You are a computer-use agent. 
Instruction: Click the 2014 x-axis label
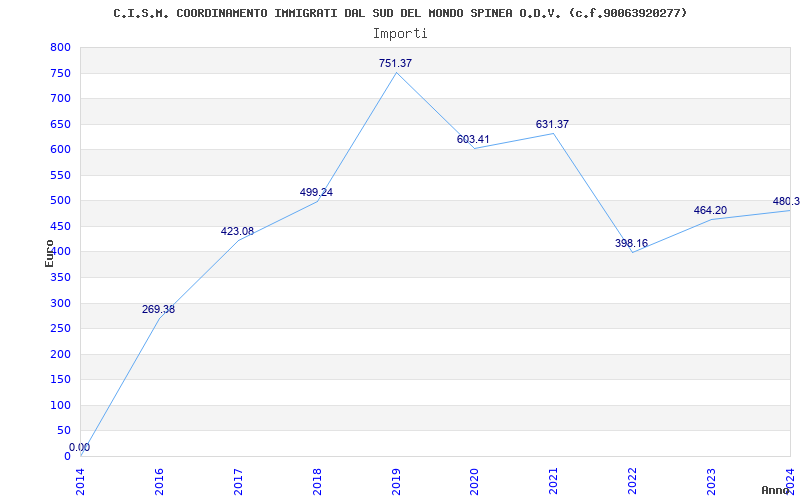click(x=80, y=481)
